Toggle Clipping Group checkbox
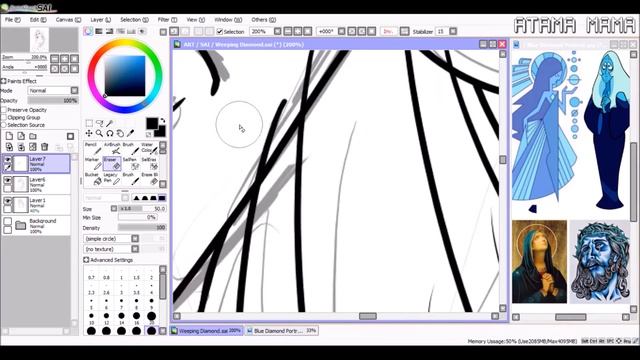The width and height of the screenshot is (640, 360). (4, 118)
